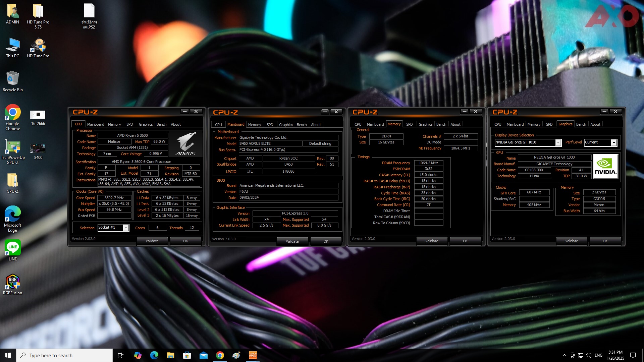Screen dimensions: 644x362
Task: Click the Core Speed 3592.7 MHz value
Action: [114, 198]
